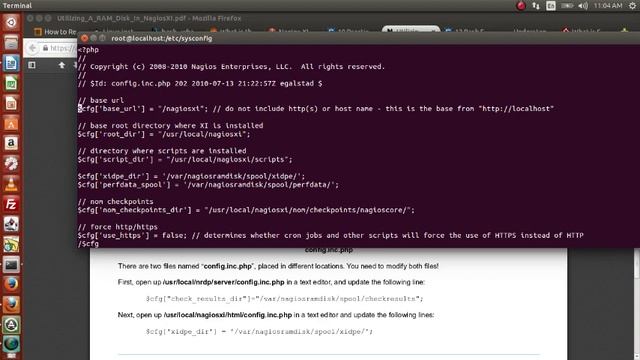
Task: Launch LibreOffice Calc from the dock
Action: [x=11, y=83]
